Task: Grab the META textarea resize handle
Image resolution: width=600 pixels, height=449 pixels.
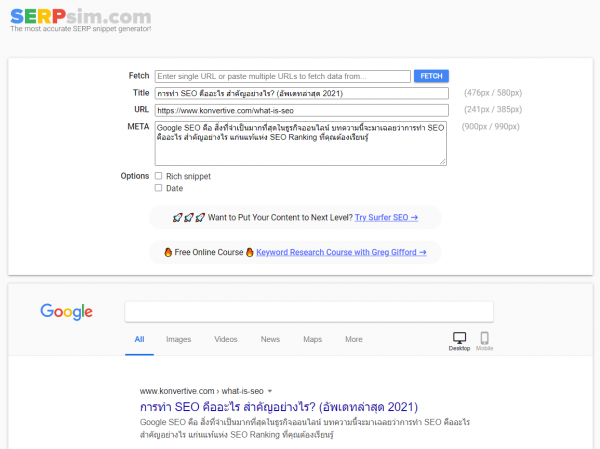Action: (443, 162)
